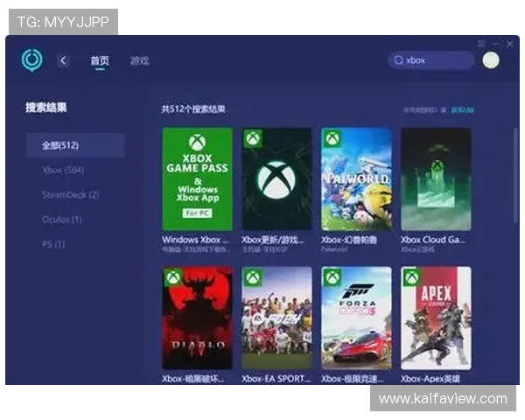
Task: Click Xbox badge on Palworld cover
Action: [x=332, y=138]
